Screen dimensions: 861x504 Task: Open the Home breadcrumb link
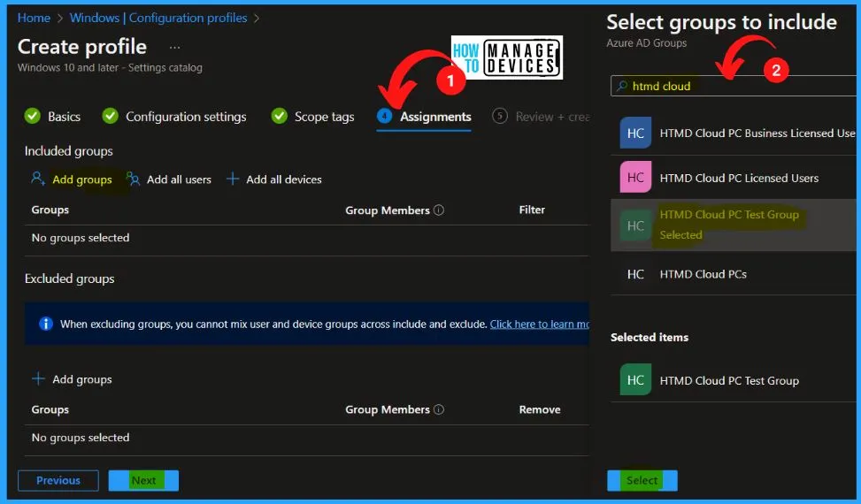[x=34, y=18]
